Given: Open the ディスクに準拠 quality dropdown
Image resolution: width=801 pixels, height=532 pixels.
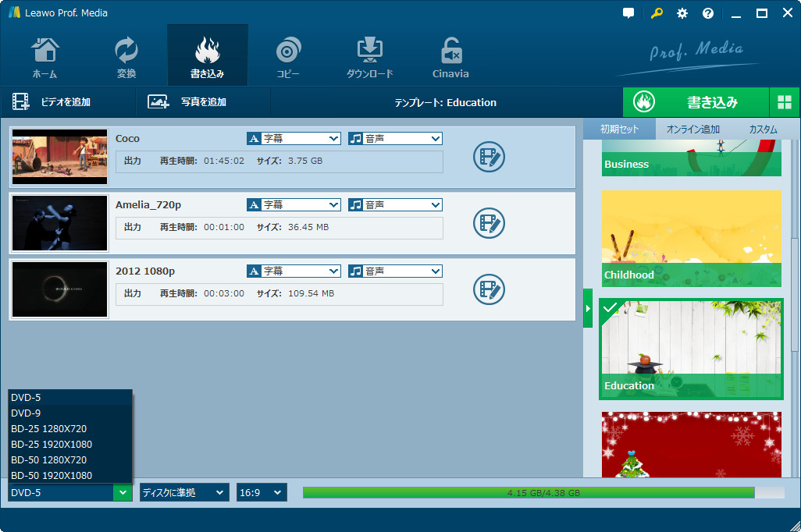Looking at the screenshot, I should coord(184,493).
